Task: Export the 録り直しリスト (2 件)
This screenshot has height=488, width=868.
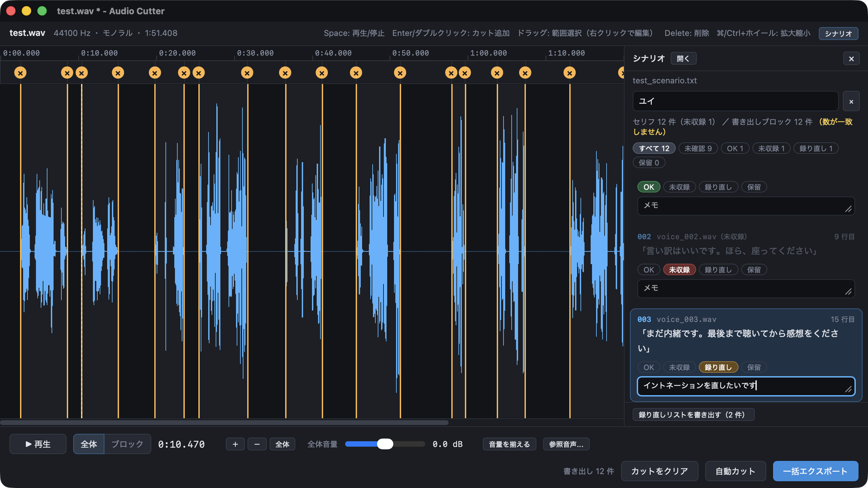Action: point(693,415)
